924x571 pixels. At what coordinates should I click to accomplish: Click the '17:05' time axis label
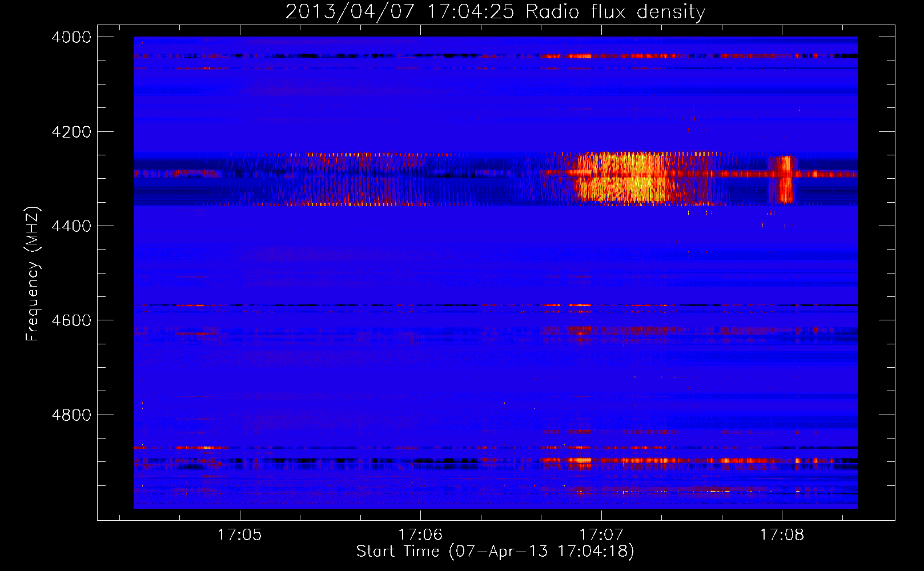pyautogui.click(x=239, y=534)
